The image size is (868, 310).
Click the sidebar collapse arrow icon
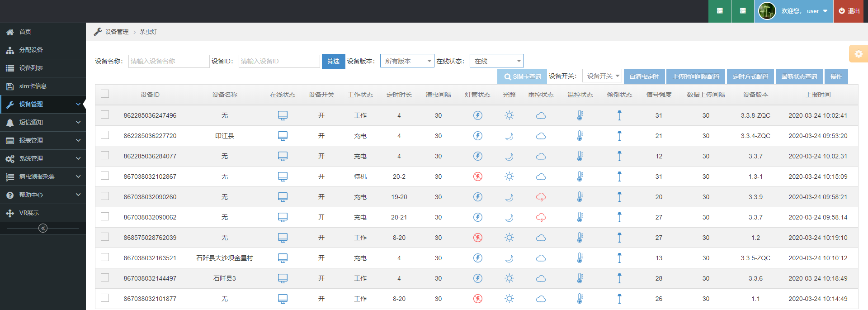[x=43, y=228]
